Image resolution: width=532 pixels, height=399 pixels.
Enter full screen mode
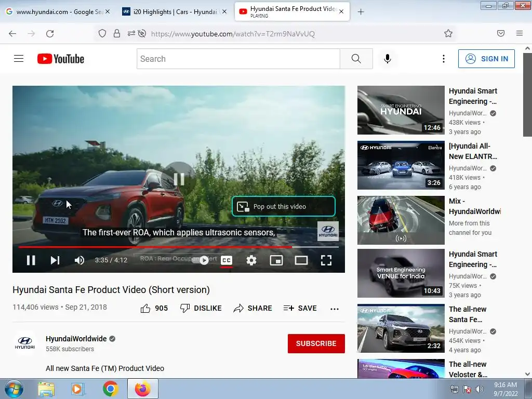click(x=326, y=260)
